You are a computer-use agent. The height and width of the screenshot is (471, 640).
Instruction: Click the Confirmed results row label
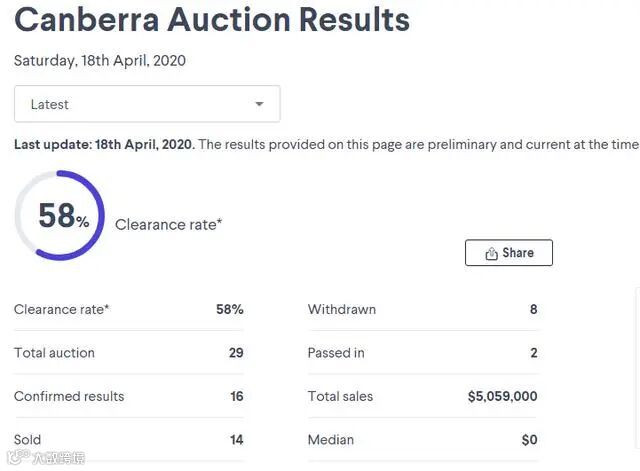69,396
